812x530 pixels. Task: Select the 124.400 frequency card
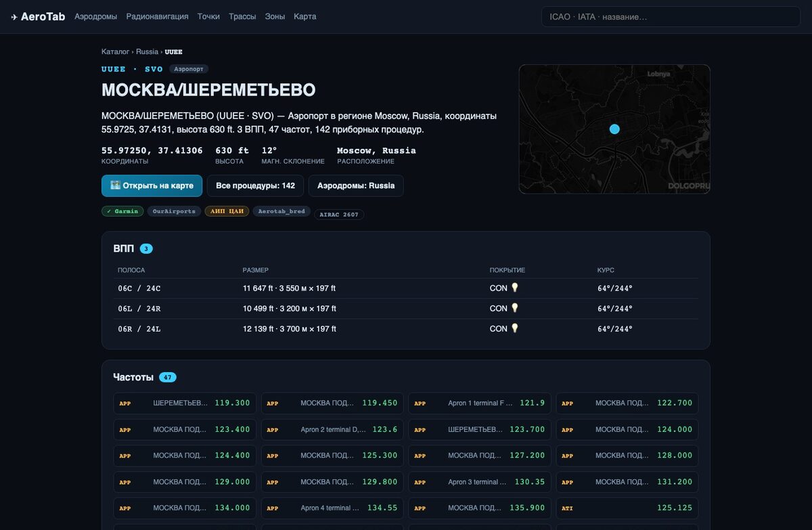[185, 456]
